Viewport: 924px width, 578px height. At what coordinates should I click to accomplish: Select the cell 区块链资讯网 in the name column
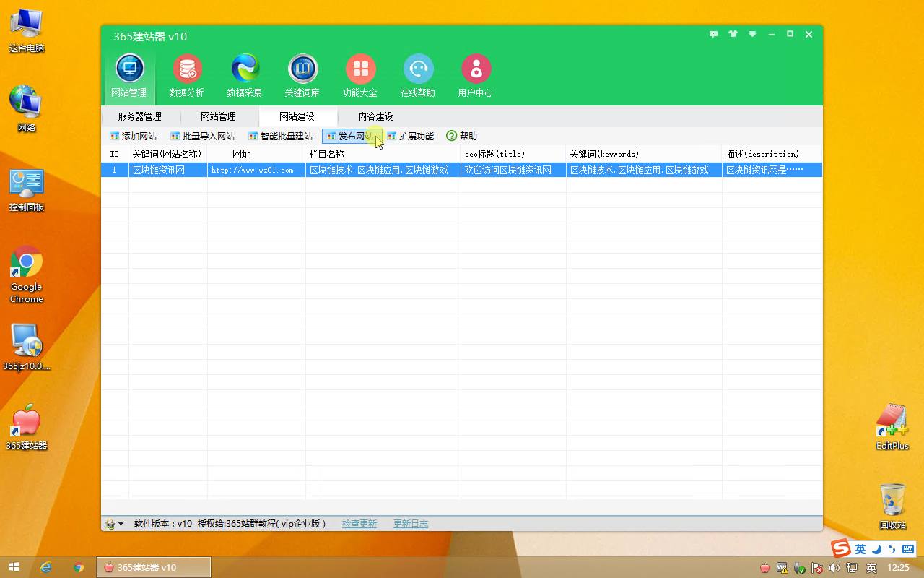coord(168,170)
